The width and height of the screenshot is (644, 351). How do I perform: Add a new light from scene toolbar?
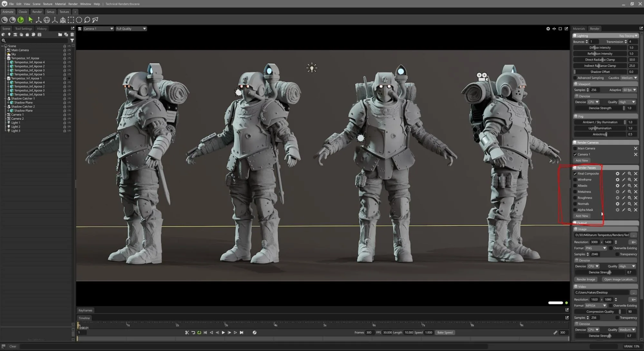coord(9,35)
